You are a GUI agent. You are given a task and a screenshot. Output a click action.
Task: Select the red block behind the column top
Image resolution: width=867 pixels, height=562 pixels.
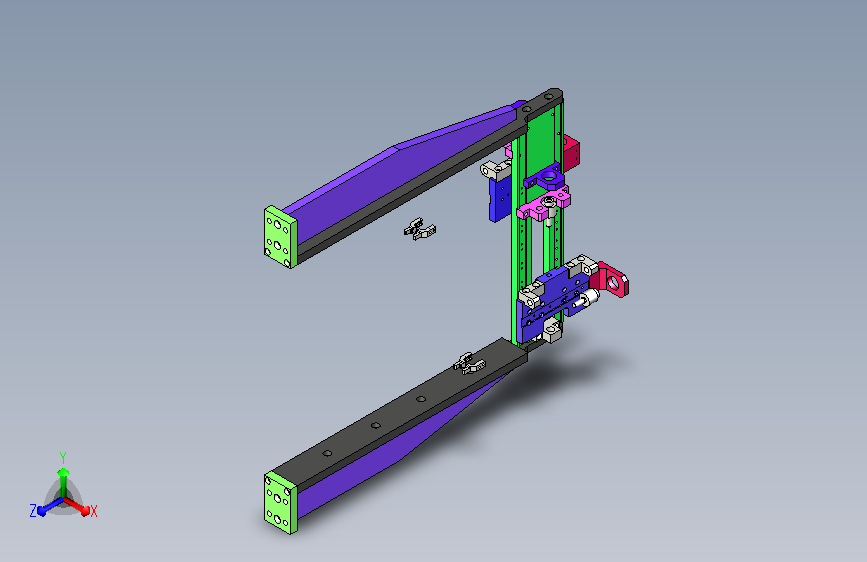click(572, 152)
